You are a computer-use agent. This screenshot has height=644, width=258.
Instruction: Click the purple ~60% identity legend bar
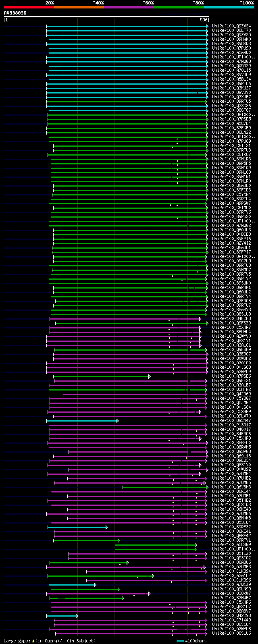129,7
